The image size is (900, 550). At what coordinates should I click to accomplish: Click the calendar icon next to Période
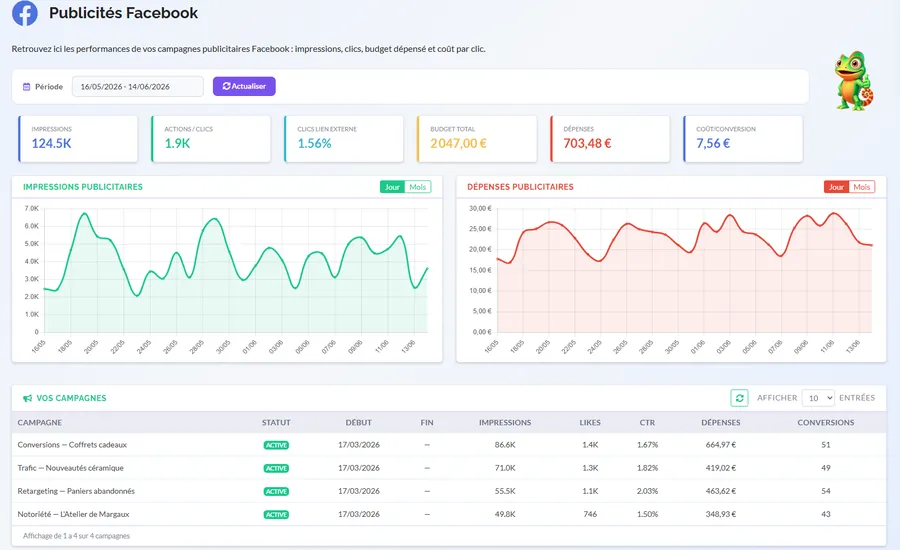click(26, 87)
